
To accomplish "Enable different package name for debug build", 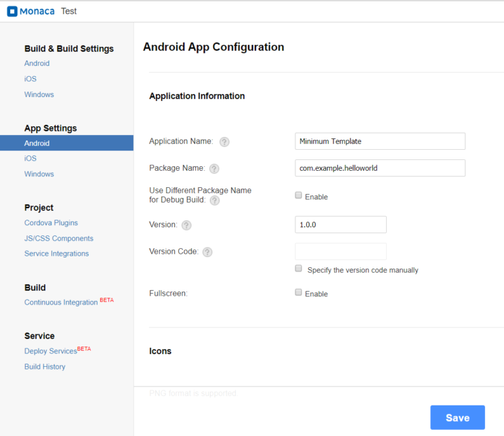I will point(298,195).
